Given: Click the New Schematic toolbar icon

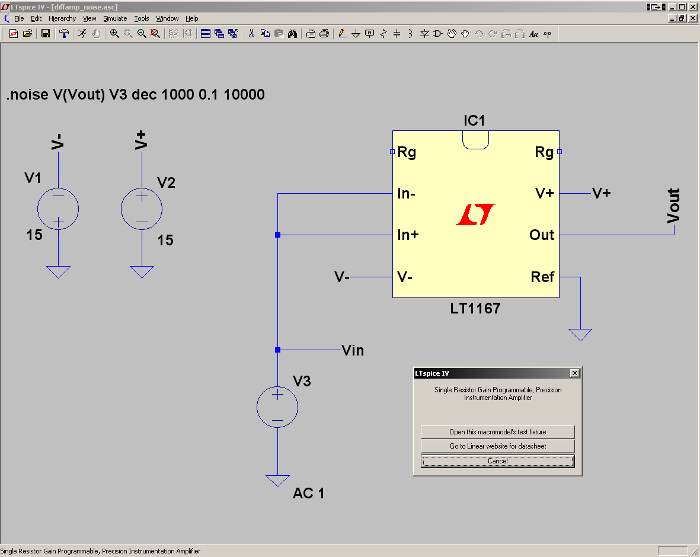Looking at the screenshot, I should (x=13, y=34).
